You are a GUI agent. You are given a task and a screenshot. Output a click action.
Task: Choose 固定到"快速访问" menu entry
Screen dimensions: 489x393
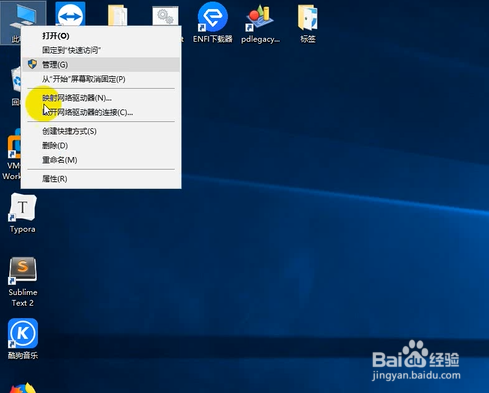[x=101, y=50]
